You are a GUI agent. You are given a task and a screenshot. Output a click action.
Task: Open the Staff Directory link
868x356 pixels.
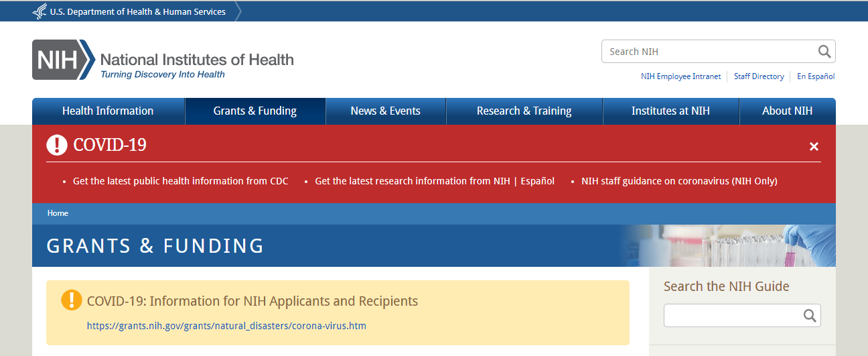coord(759,76)
